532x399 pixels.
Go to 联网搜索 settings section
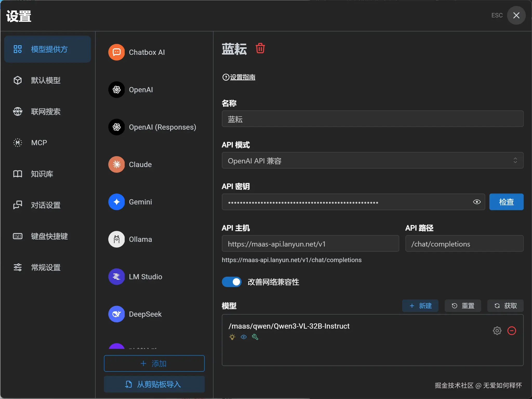coord(46,111)
